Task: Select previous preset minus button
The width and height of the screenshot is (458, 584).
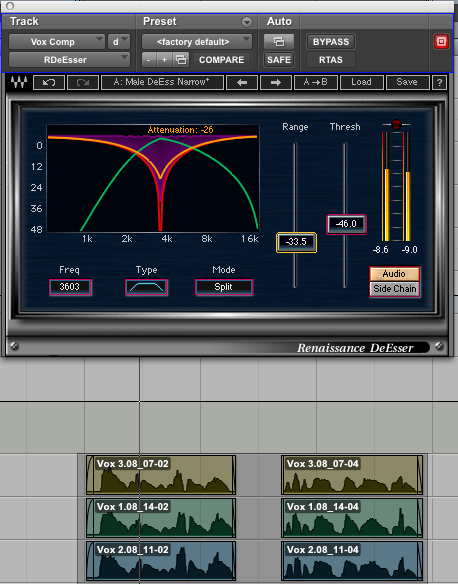Action: 149,60
